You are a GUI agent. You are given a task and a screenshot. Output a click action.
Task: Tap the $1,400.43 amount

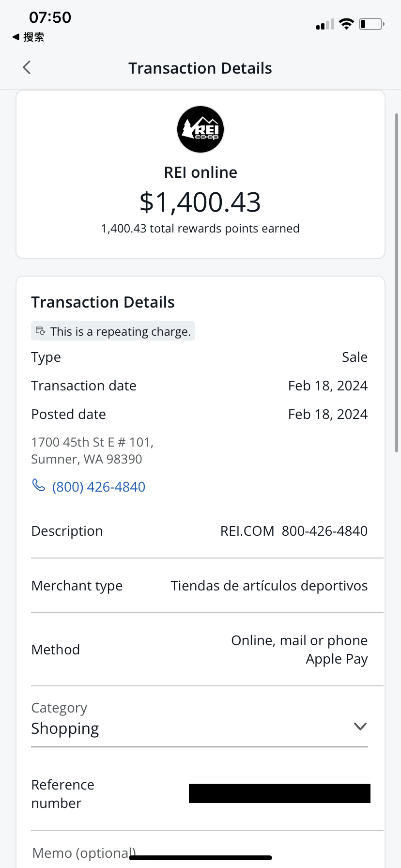pos(200,202)
